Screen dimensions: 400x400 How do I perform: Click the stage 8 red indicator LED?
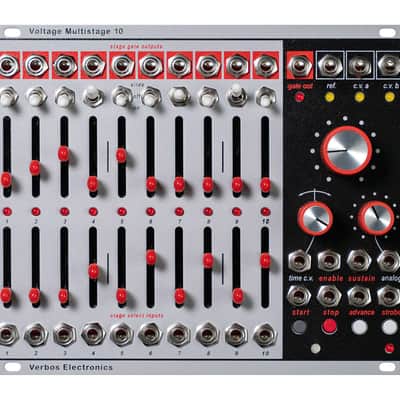pyautogui.click(x=208, y=212)
